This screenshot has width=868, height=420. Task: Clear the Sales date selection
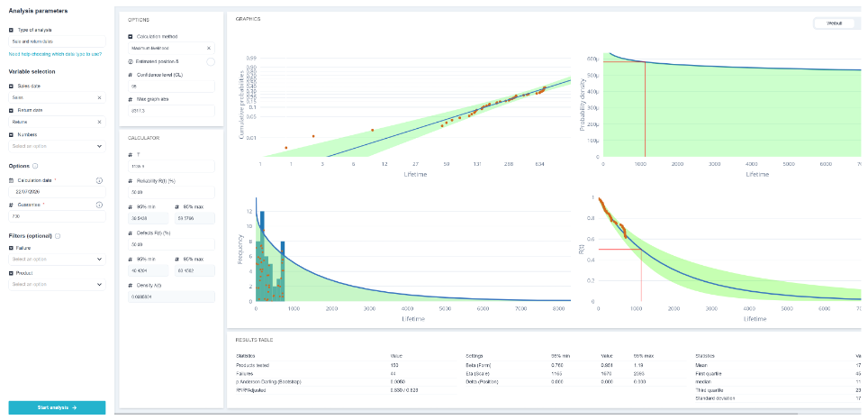(x=99, y=97)
